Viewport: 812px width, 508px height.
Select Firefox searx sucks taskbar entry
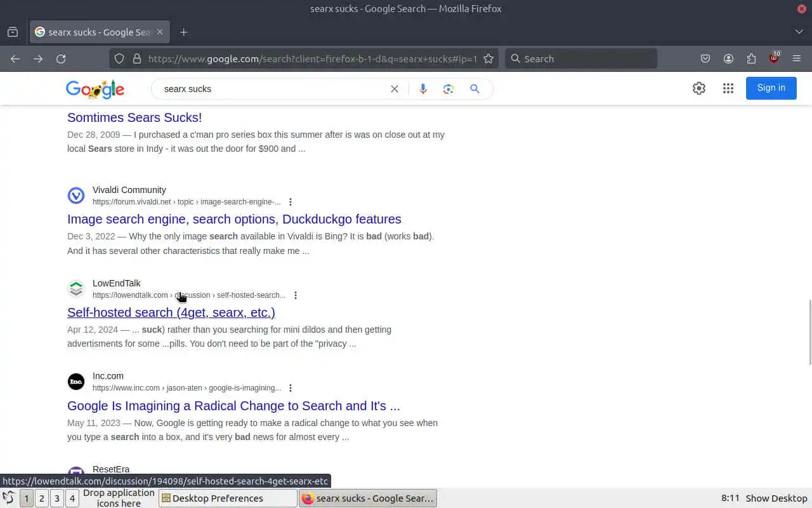[x=367, y=498]
